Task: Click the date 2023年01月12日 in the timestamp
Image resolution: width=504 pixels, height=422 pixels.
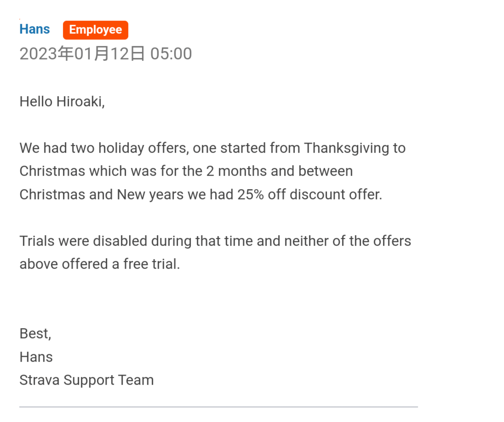Action: [x=82, y=54]
